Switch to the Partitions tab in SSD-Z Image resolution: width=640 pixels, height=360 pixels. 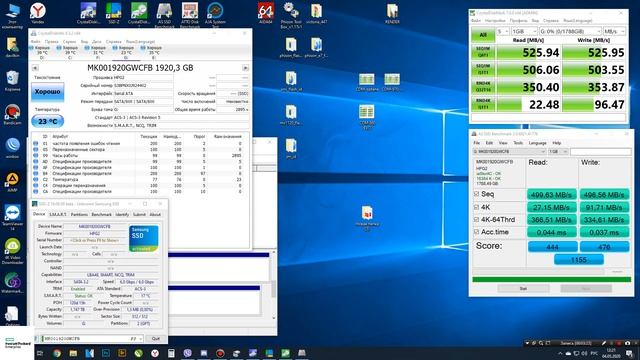(x=79, y=214)
